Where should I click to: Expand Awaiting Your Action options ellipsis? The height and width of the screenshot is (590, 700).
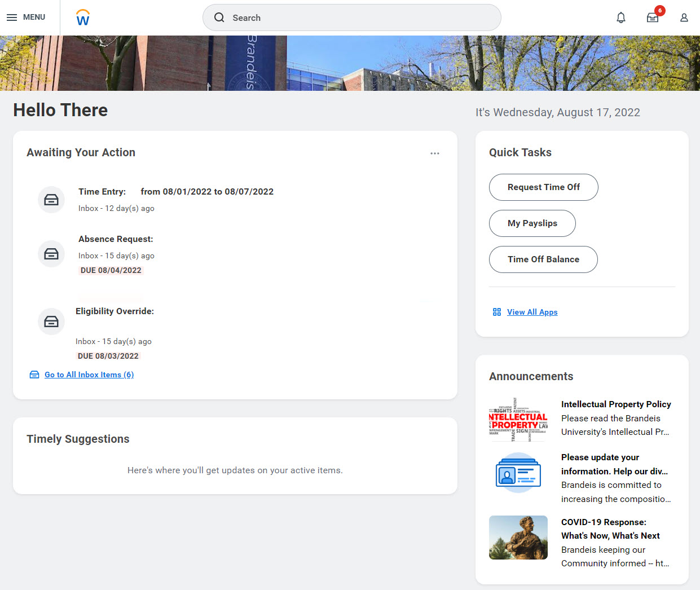435,153
